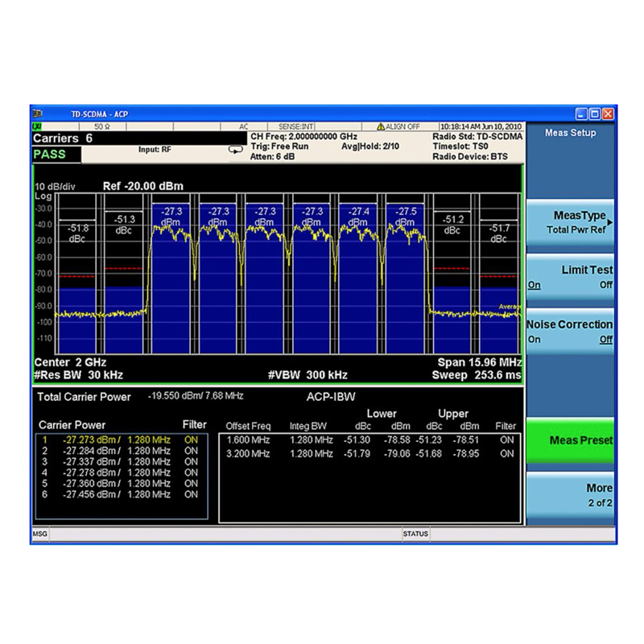Click the #Res BW 30 kHz readout

click(78, 375)
